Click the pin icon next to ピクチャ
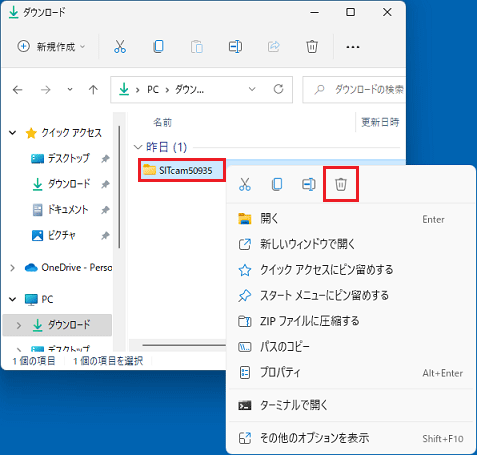The image size is (477, 455). coord(105,236)
